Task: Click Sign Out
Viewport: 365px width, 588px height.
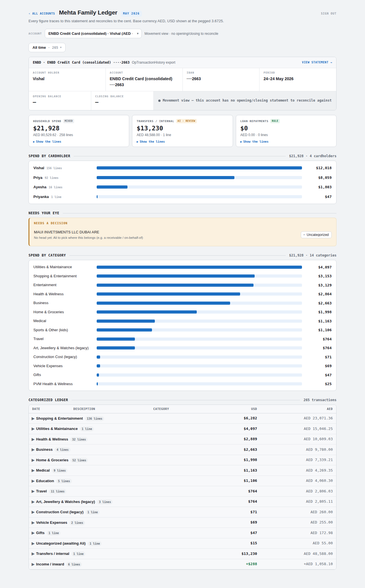Action: (x=328, y=13)
